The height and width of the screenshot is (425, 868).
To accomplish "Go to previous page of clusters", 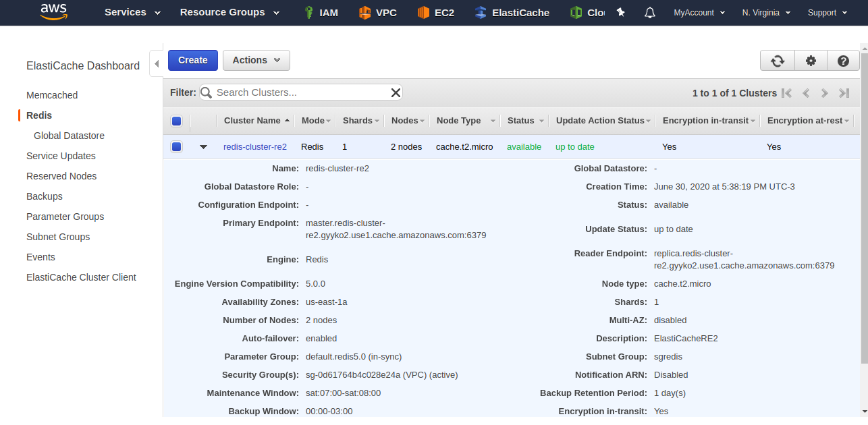I will click(805, 93).
